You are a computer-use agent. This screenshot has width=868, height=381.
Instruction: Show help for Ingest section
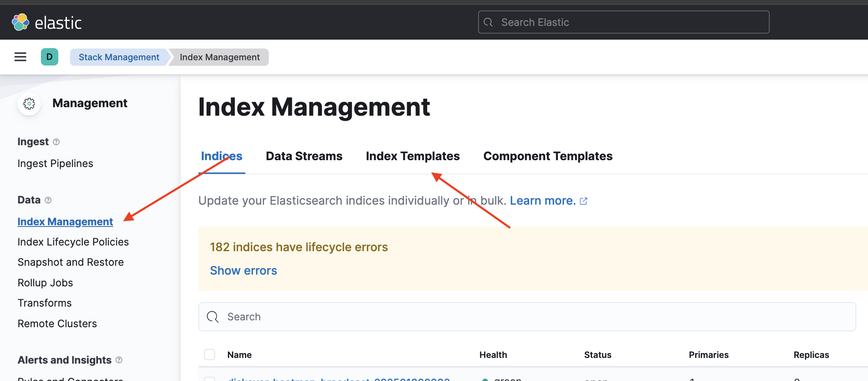pyautogui.click(x=56, y=142)
